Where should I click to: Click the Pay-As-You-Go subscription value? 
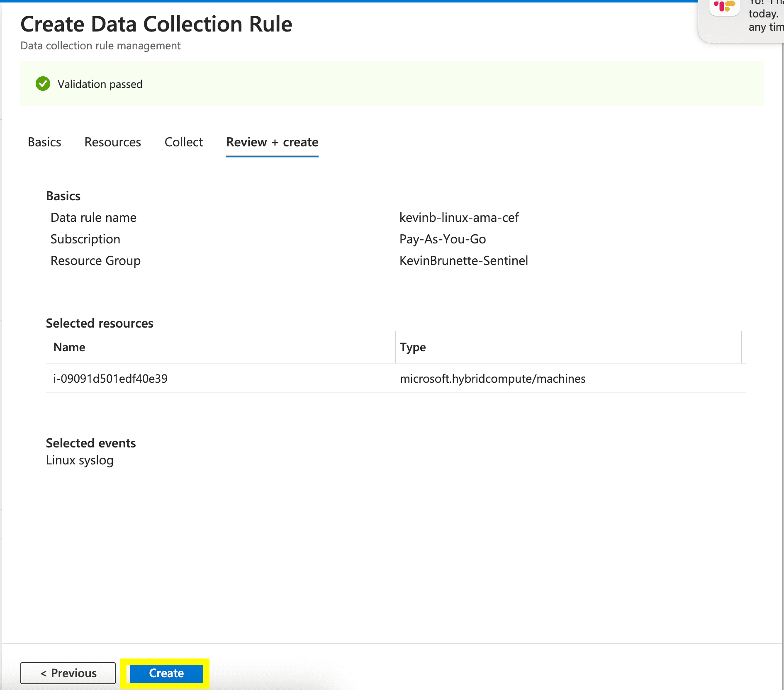click(442, 239)
